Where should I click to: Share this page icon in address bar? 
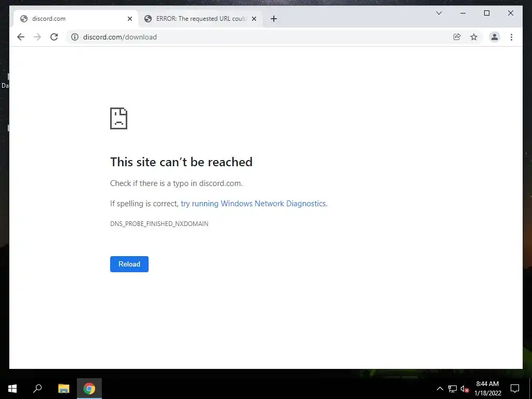[x=457, y=37]
